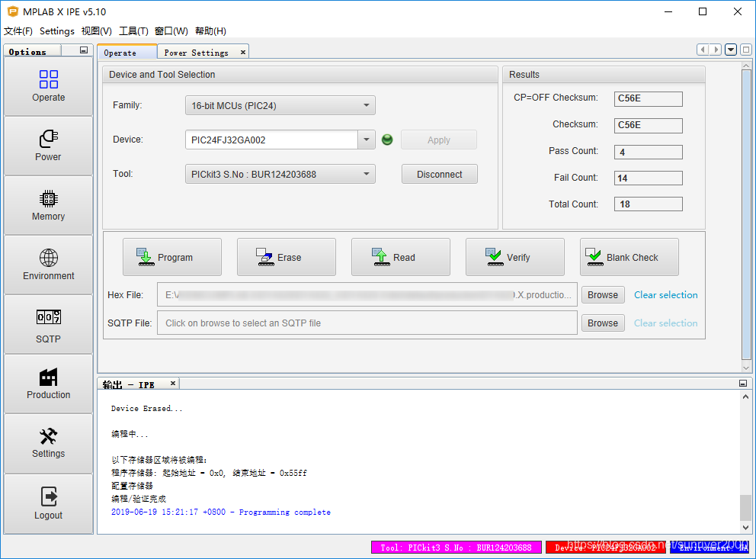Click the Disconnect button
Screen dimensions: 756x559
pos(439,174)
